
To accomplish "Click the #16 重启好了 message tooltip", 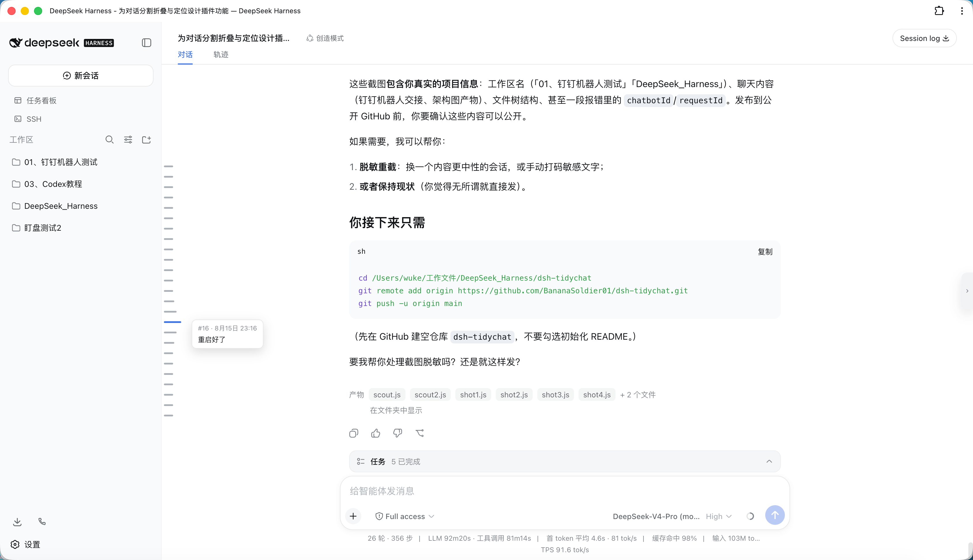I will tap(227, 334).
